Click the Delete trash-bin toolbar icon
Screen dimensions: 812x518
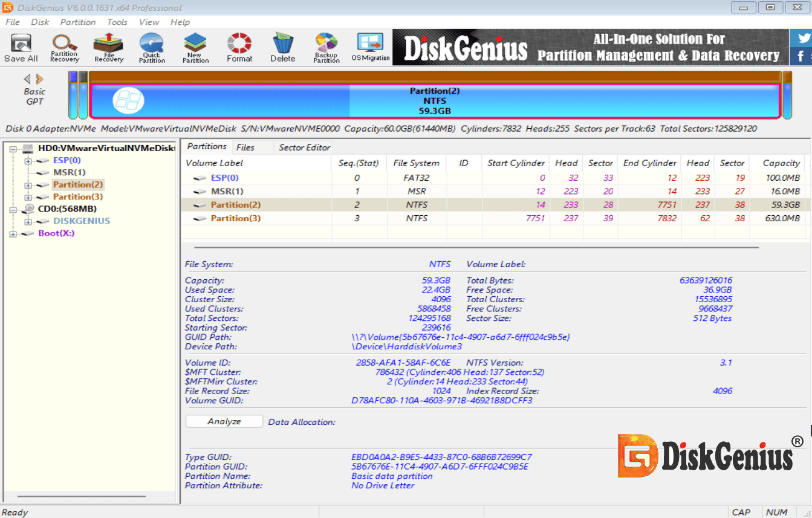(x=282, y=48)
